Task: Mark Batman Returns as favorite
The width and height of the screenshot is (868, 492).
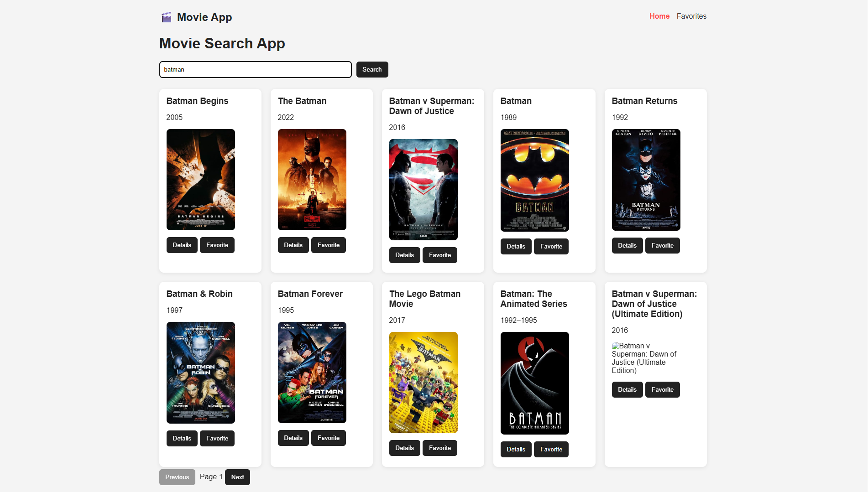Action: (663, 246)
